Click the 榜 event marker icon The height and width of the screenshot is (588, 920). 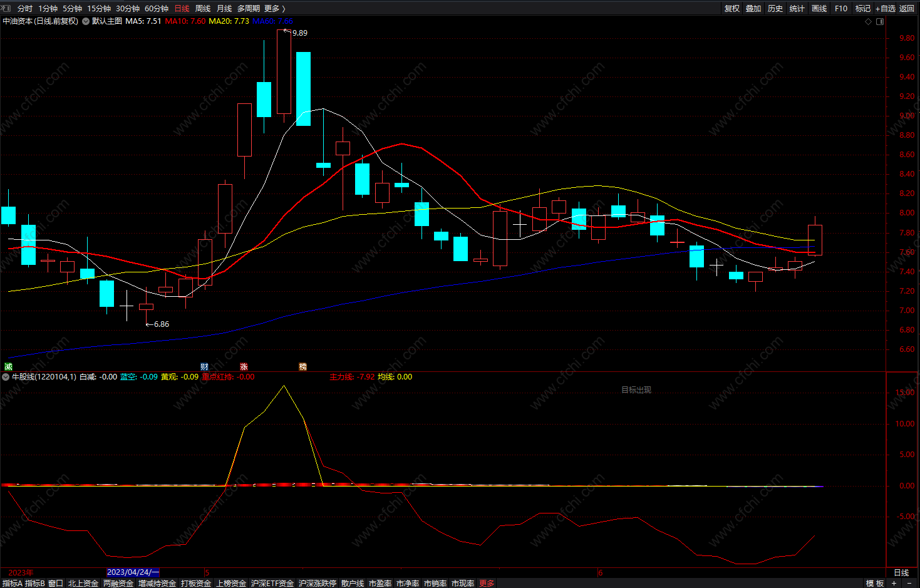[x=303, y=366]
